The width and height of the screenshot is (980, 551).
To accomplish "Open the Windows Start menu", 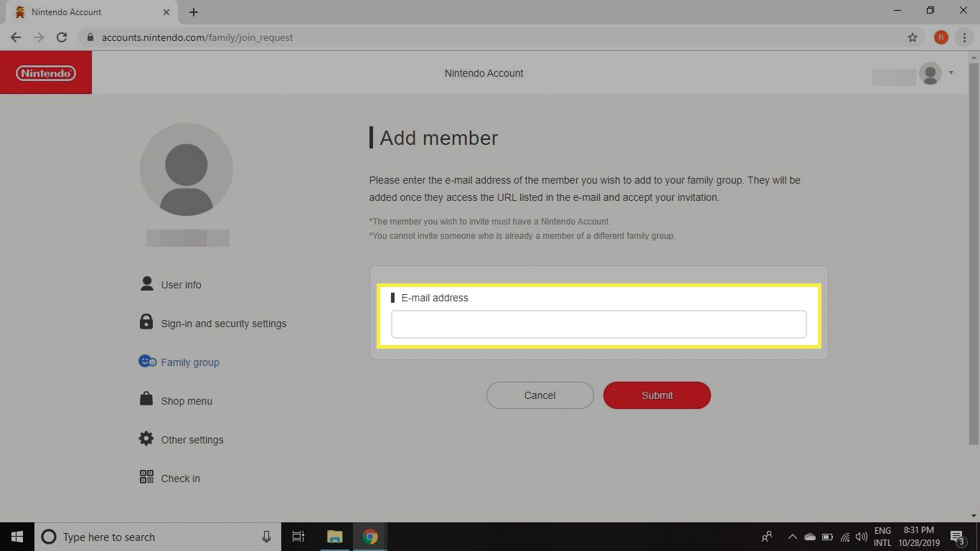I will (x=17, y=537).
